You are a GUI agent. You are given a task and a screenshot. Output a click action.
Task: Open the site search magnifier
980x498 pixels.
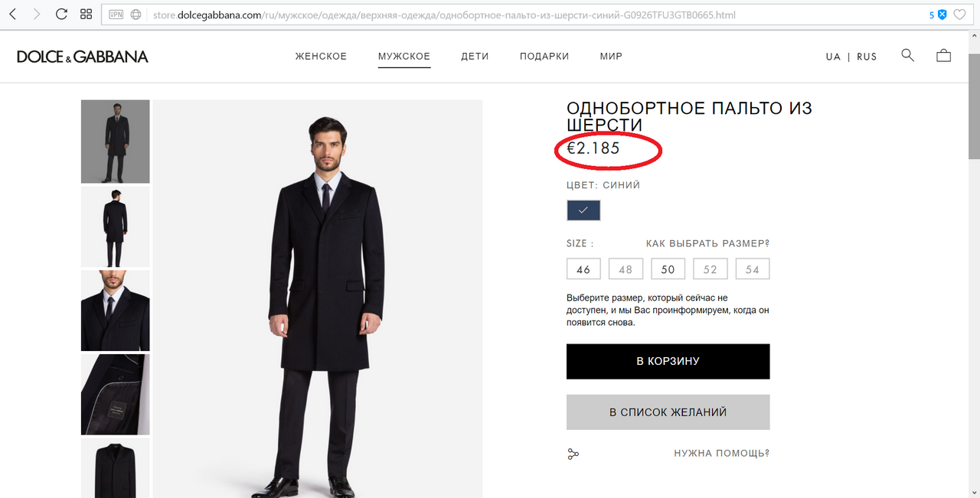tap(907, 55)
